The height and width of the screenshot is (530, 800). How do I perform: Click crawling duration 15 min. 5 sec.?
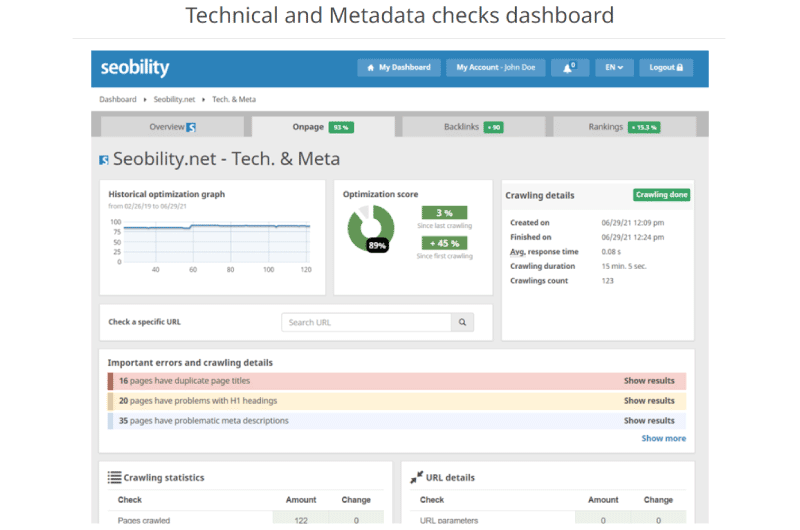[624, 266]
